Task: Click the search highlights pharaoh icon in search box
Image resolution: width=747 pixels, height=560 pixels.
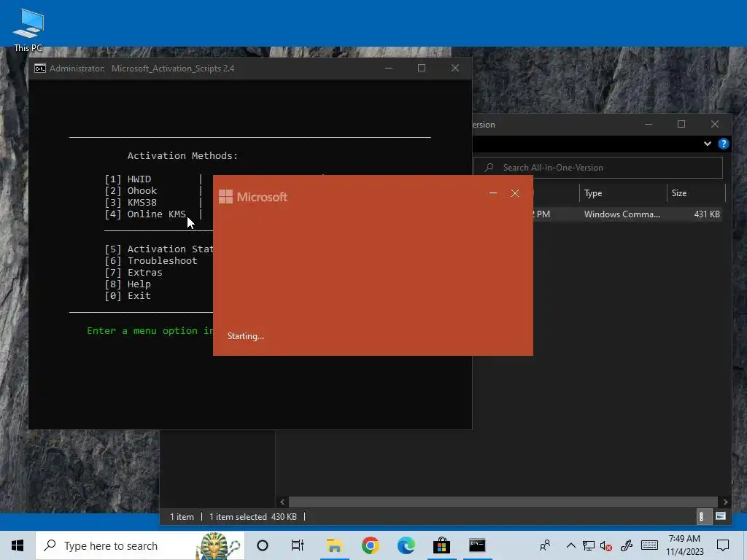Action: (x=219, y=545)
